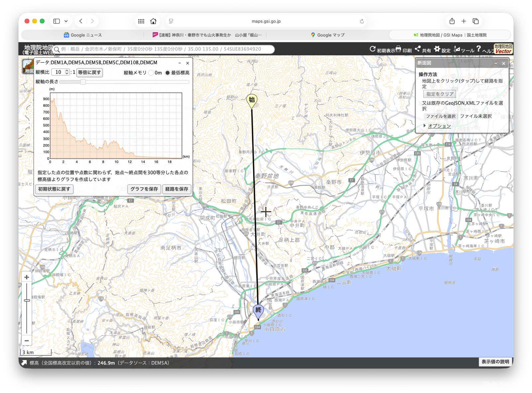Image resolution: width=532 pixels, height=393 pixels.
Task: Click the 縦軸の長さ slider handle
Action: coord(83,82)
